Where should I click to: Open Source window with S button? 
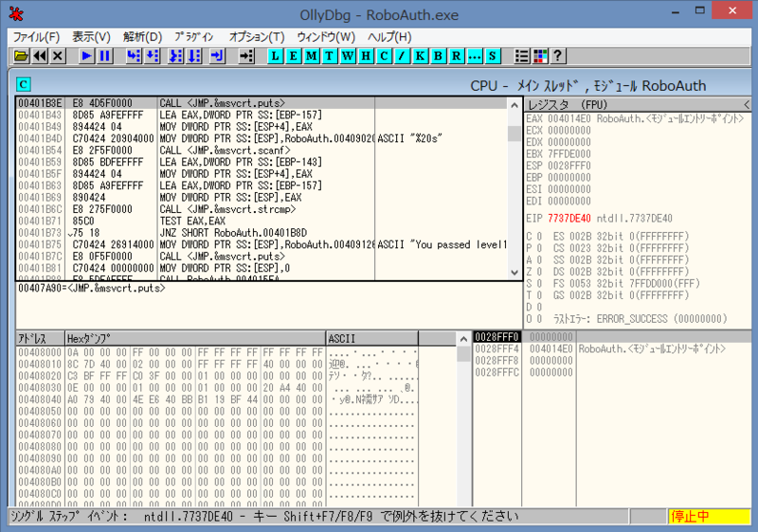(x=493, y=56)
